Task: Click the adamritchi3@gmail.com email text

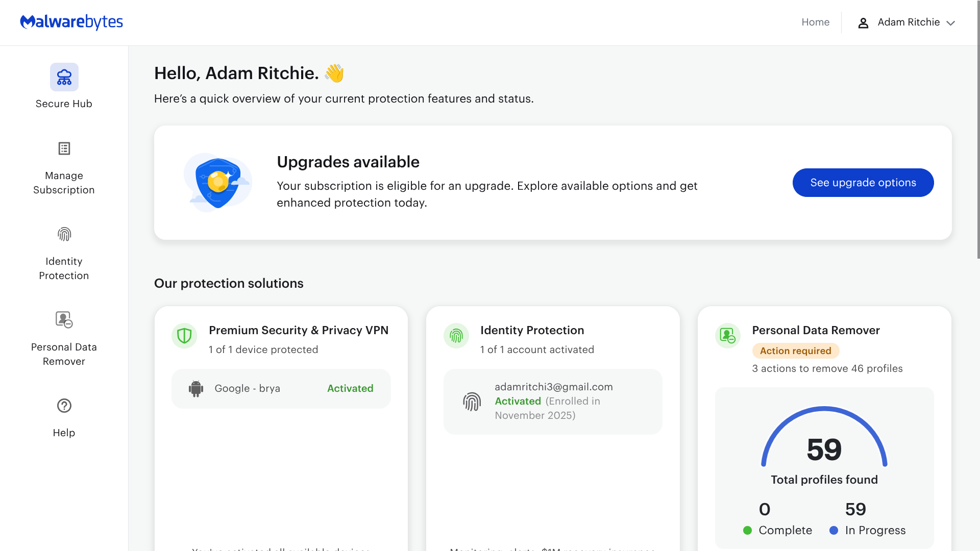Action: pyautogui.click(x=554, y=387)
